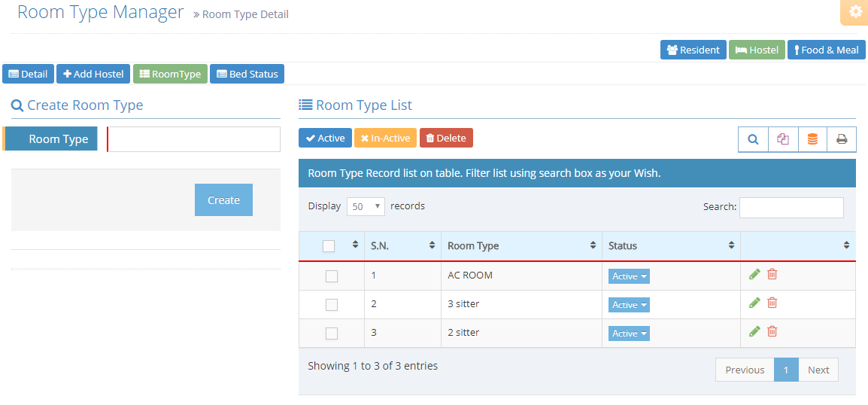This screenshot has height=405, width=868.
Task: Click the orange database export icon
Action: [x=812, y=139]
